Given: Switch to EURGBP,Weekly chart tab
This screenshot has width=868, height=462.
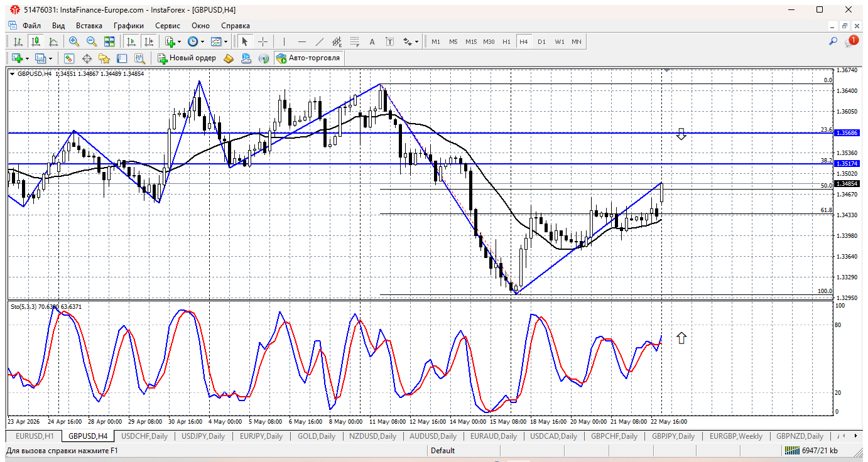Looking at the screenshot, I should click(735, 436).
